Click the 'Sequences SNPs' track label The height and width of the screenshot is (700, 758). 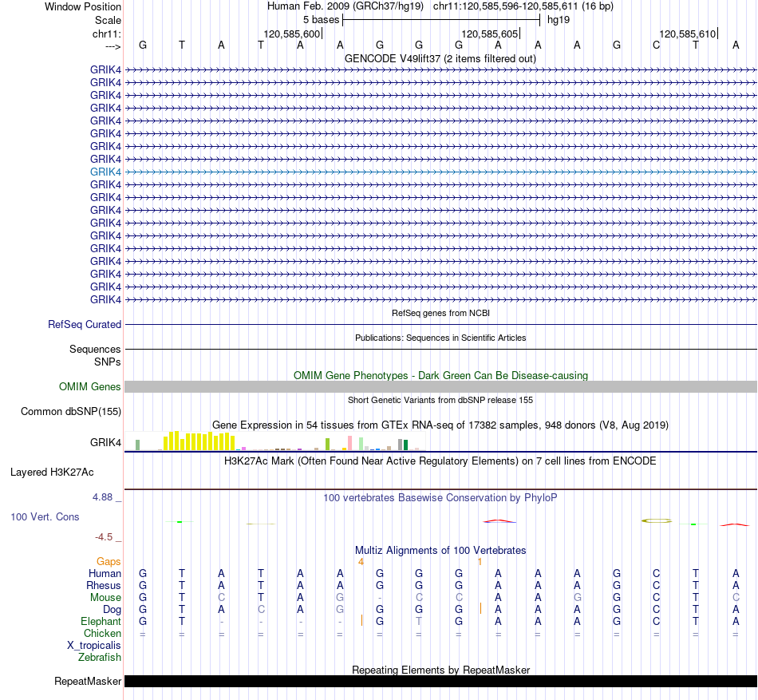95,355
